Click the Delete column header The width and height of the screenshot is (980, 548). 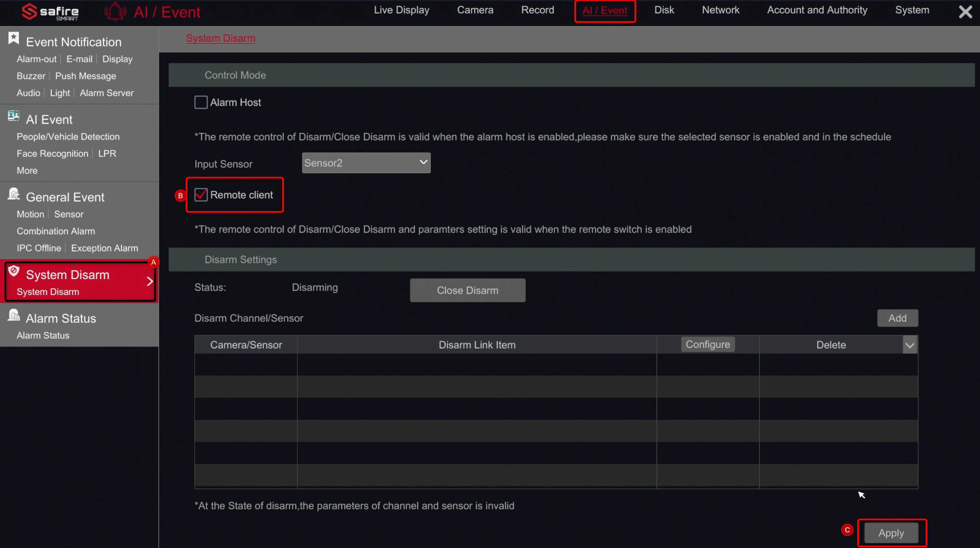point(831,345)
